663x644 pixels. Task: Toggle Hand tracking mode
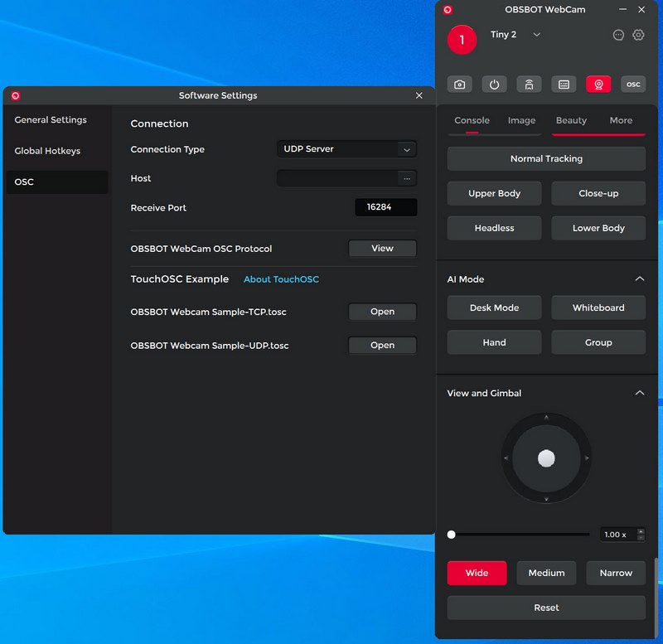494,342
